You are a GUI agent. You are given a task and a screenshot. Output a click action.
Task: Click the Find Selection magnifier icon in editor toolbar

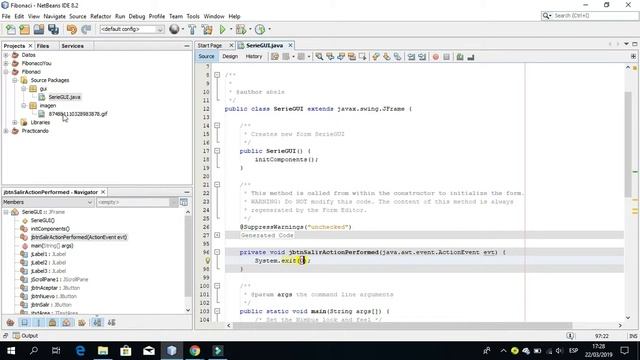coord(319,57)
